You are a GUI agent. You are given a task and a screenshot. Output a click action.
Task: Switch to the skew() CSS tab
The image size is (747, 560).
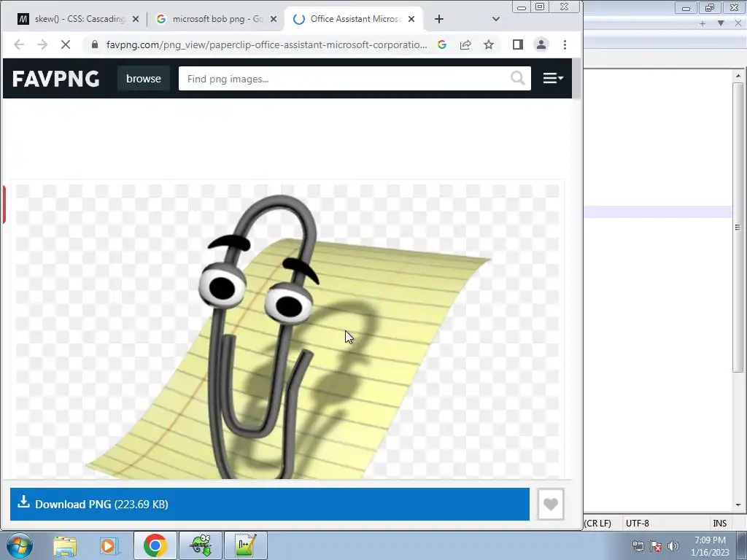(x=71, y=19)
